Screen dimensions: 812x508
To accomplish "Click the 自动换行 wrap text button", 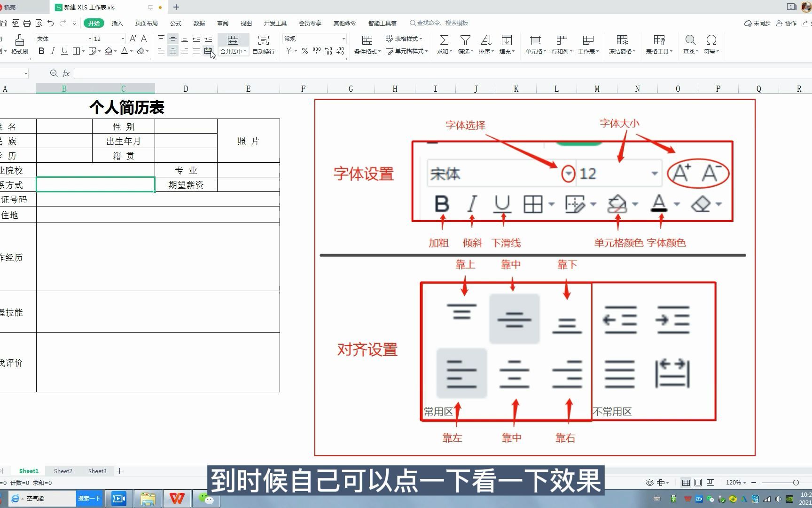I will [x=264, y=45].
